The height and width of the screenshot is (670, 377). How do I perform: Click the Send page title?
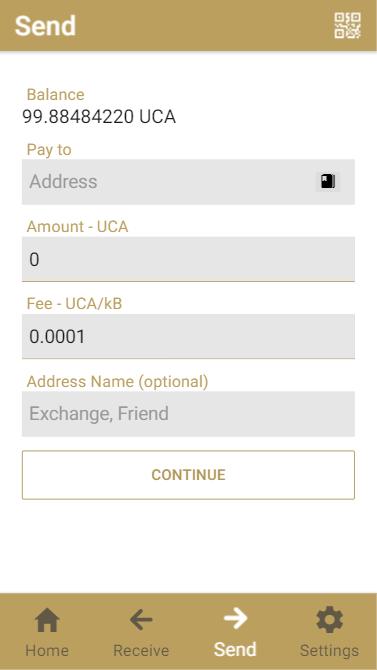tap(45, 26)
